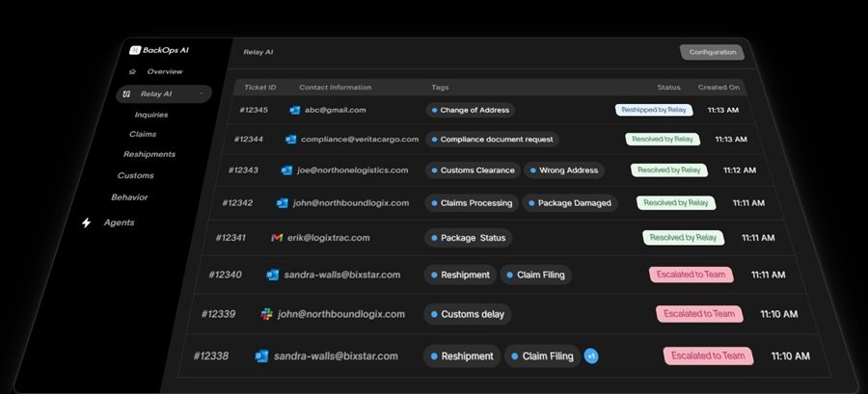Click Escalated to Team badge on #12340
The image size is (868, 394).
point(692,275)
